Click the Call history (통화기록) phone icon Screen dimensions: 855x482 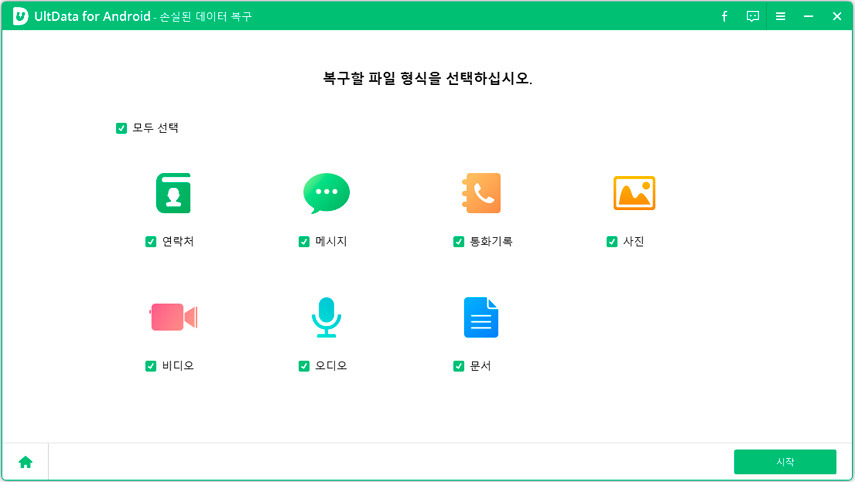[x=481, y=193]
